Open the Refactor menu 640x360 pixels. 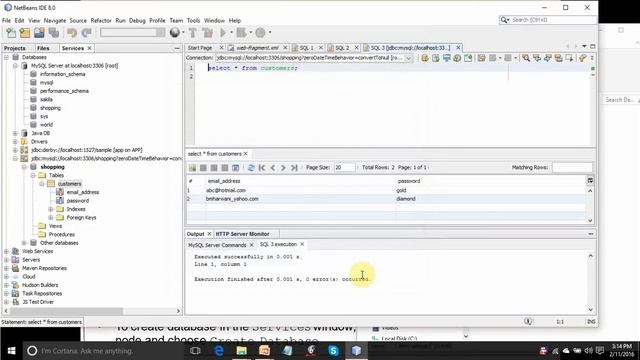coord(101,20)
